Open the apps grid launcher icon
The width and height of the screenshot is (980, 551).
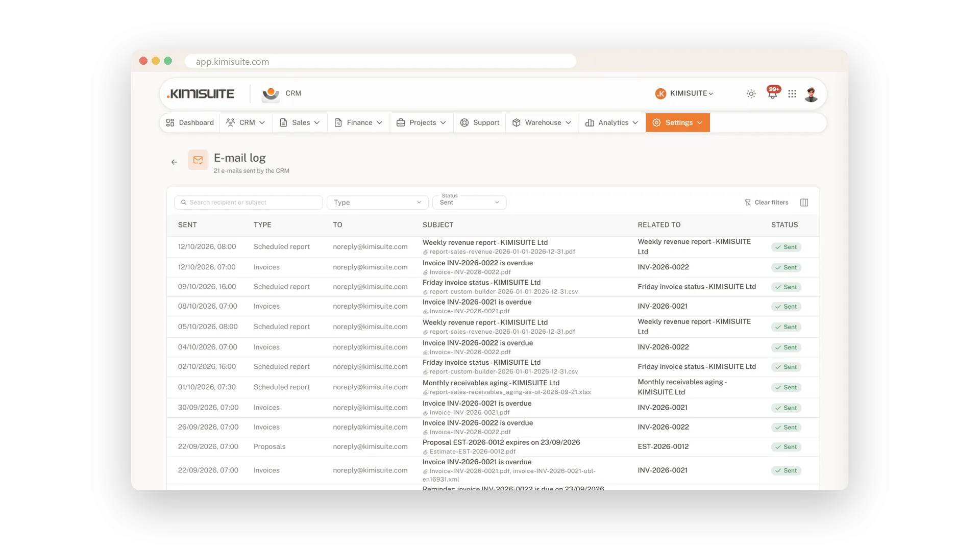(792, 94)
